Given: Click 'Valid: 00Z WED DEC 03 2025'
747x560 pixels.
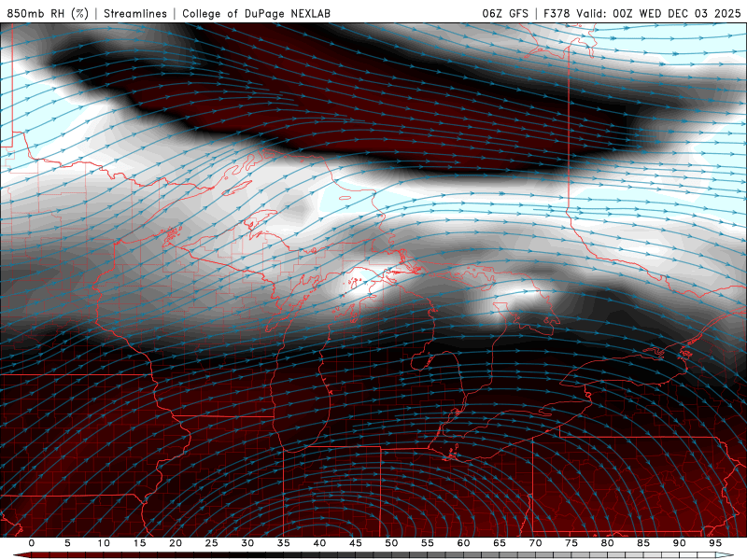Looking at the screenshot, I should click(659, 14).
